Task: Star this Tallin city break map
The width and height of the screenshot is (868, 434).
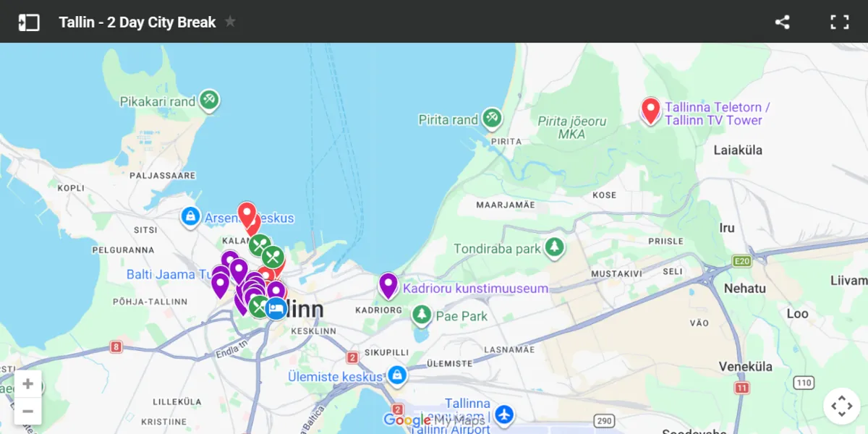Action: click(x=230, y=22)
